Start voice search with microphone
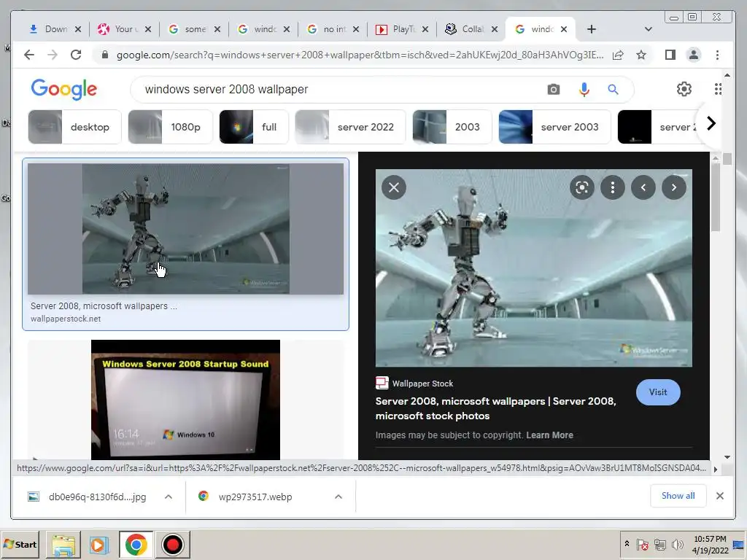Image resolution: width=747 pixels, height=560 pixels. [584, 89]
